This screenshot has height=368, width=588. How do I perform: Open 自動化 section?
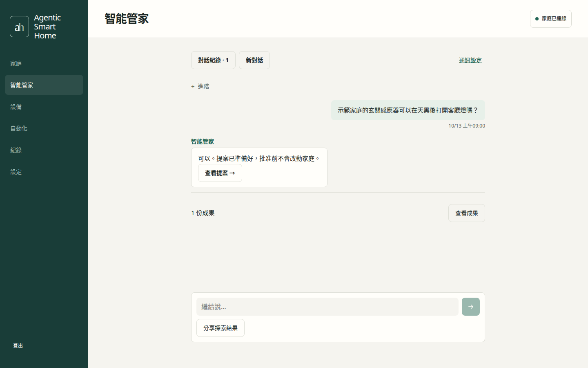click(44, 128)
